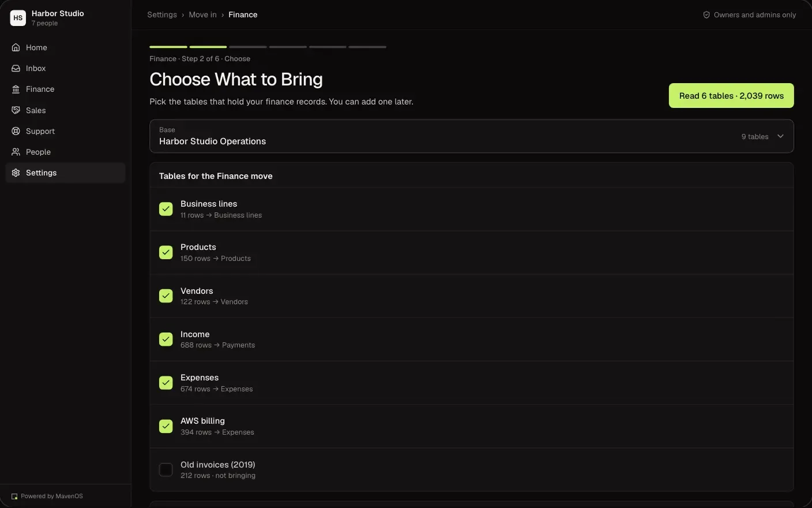
Task: Uncheck the AWS billing checkbox
Action: [166, 426]
